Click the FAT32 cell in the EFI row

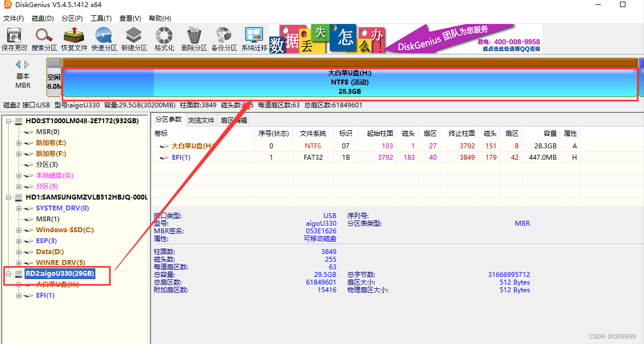[313, 157]
